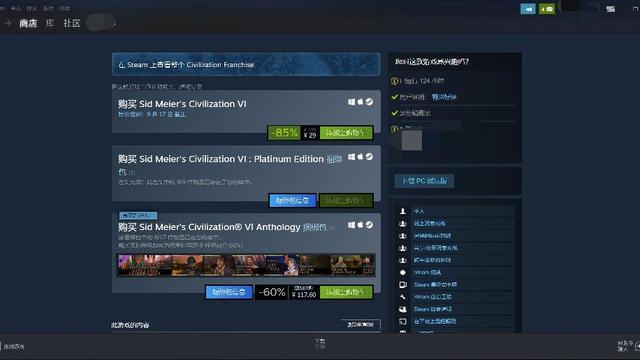Viewport: 640px width, 360px height.
Task: Open the 库 library tab
Action: [x=50, y=23]
